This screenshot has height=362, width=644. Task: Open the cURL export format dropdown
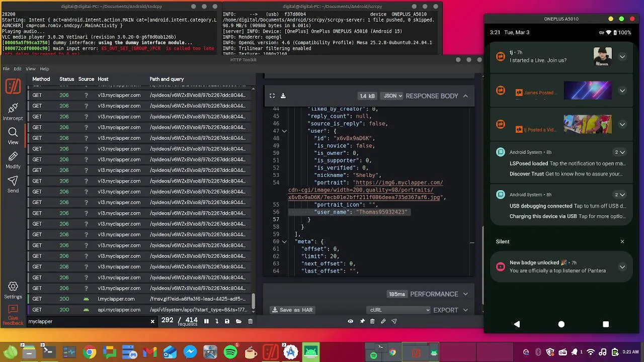(399, 310)
